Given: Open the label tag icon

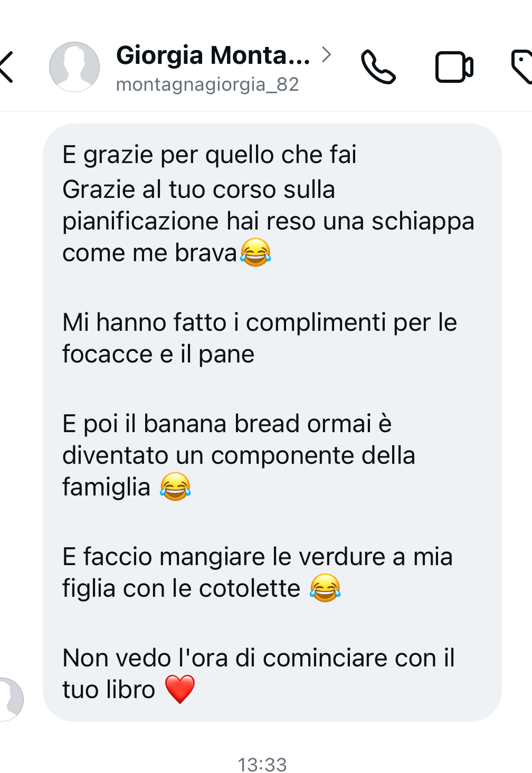Looking at the screenshot, I should [x=521, y=67].
